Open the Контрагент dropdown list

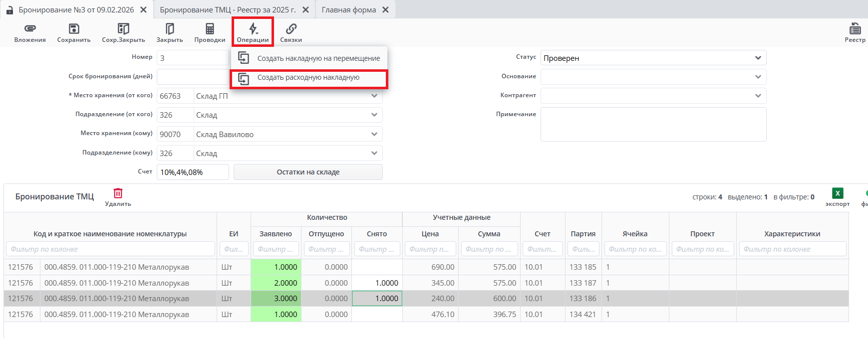pos(758,96)
